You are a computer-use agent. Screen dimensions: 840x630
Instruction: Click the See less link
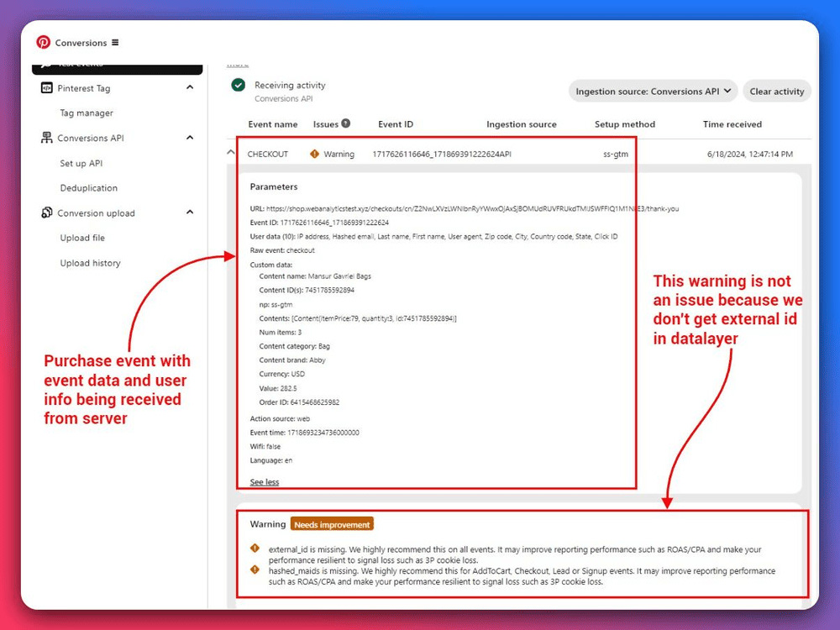pos(265,482)
